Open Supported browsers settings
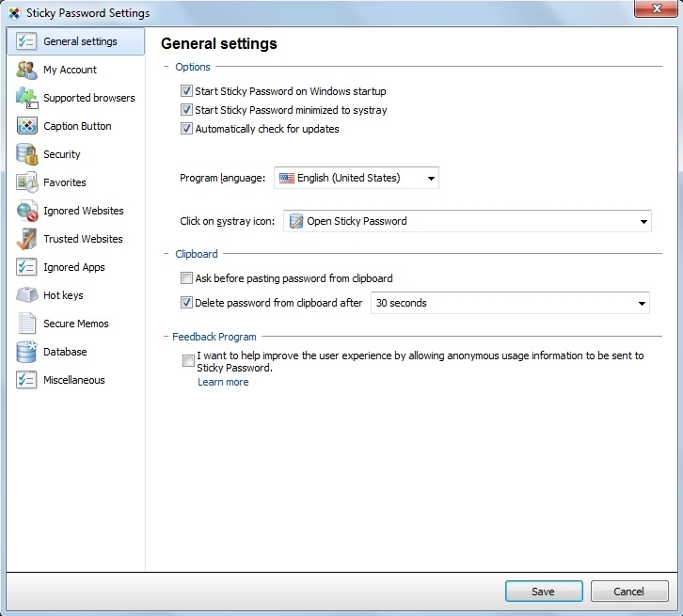The height and width of the screenshot is (616, 683). (76, 98)
